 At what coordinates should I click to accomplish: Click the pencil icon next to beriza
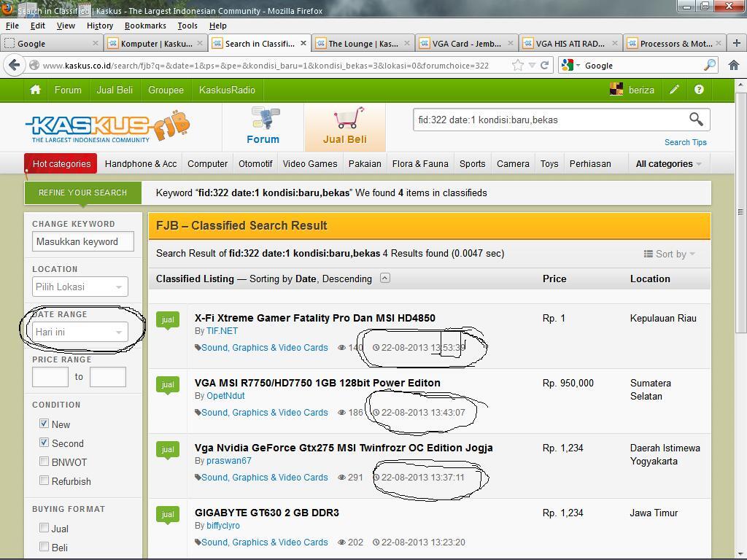pyautogui.click(x=674, y=90)
